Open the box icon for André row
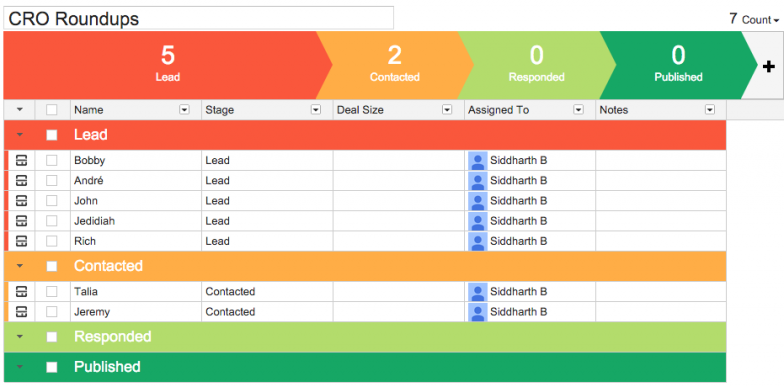 pos(22,180)
